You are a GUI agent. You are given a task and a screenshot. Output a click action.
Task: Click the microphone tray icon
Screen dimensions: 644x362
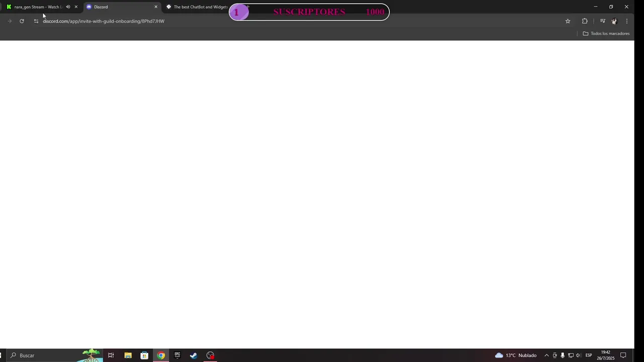coord(562,355)
